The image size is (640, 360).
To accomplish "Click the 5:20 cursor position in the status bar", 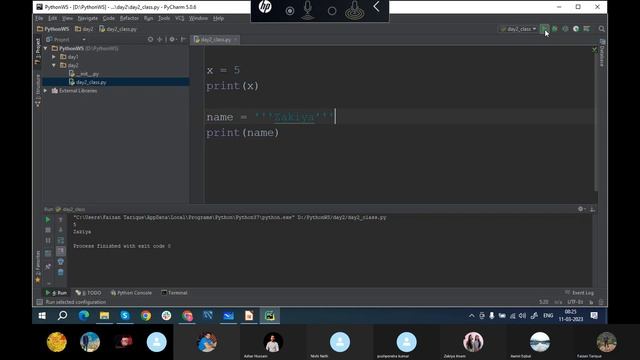I will 544,302.
